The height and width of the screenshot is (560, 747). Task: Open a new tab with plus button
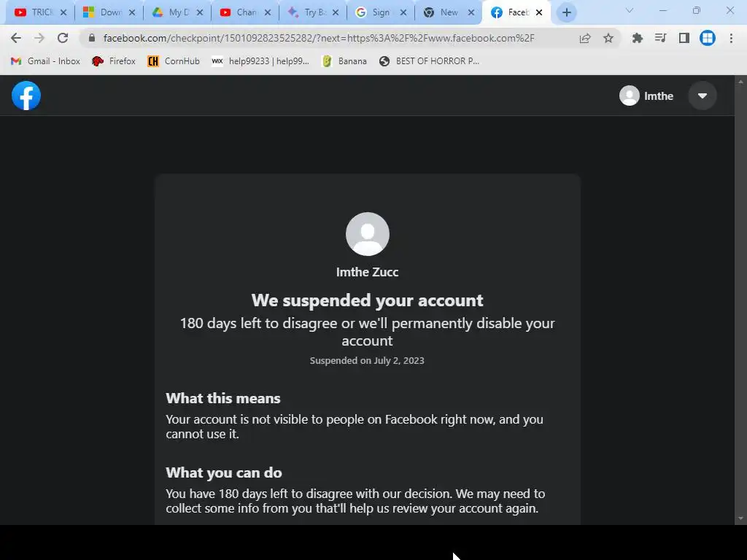point(566,13)
